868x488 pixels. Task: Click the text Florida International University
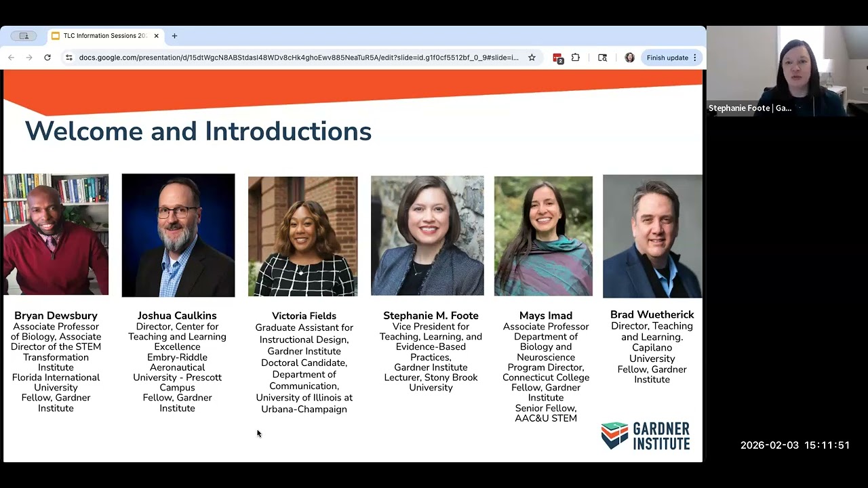click(56, 382)
